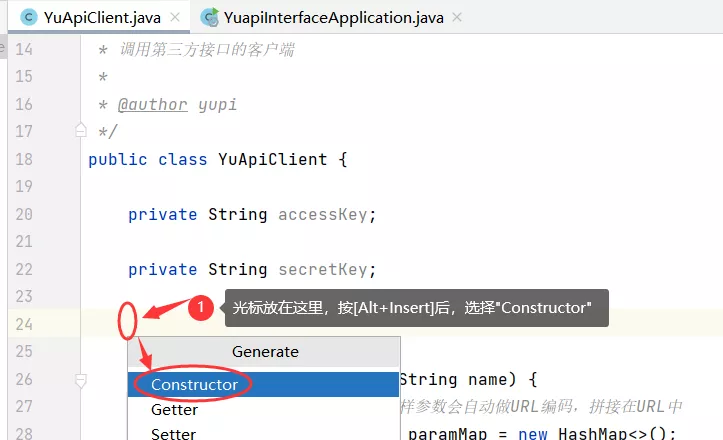Click the YuApiClient class name on line 18
This screenshot has height=440, width=723.
[273, 160]
